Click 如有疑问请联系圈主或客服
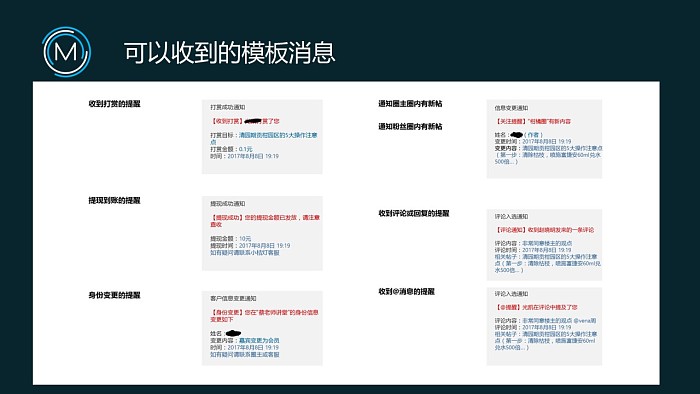This screenshot has height=394, width=700. click(x=245, y=355)
